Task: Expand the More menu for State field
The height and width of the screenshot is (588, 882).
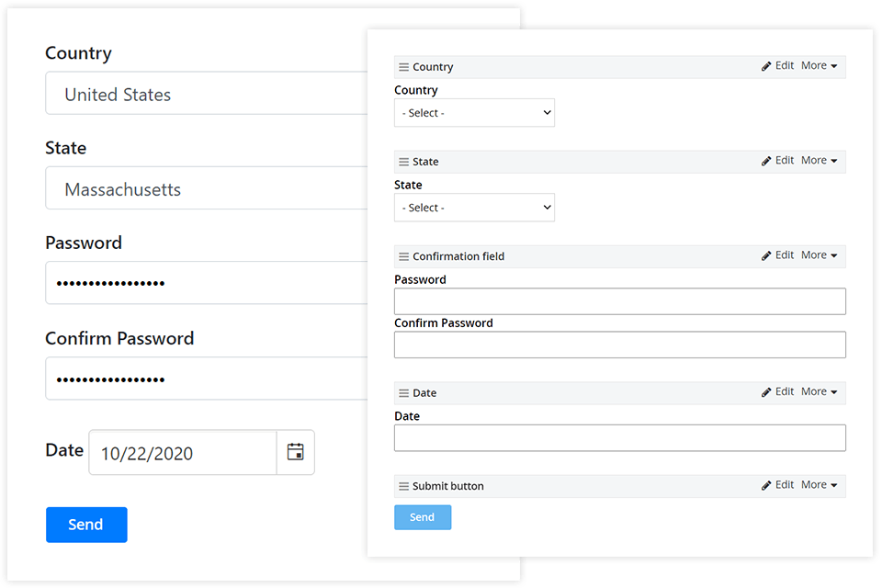Action: pos(819,161)
